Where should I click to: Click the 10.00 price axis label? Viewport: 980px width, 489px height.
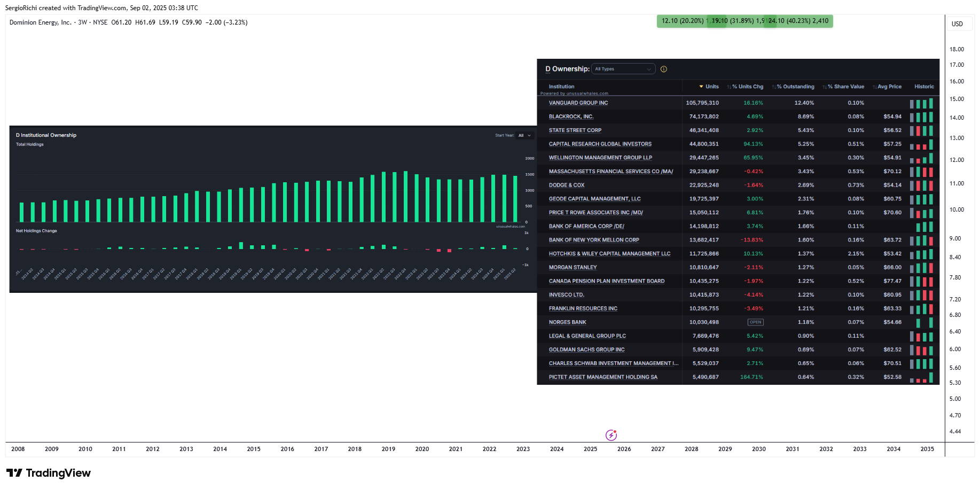(x=957, y=209)
